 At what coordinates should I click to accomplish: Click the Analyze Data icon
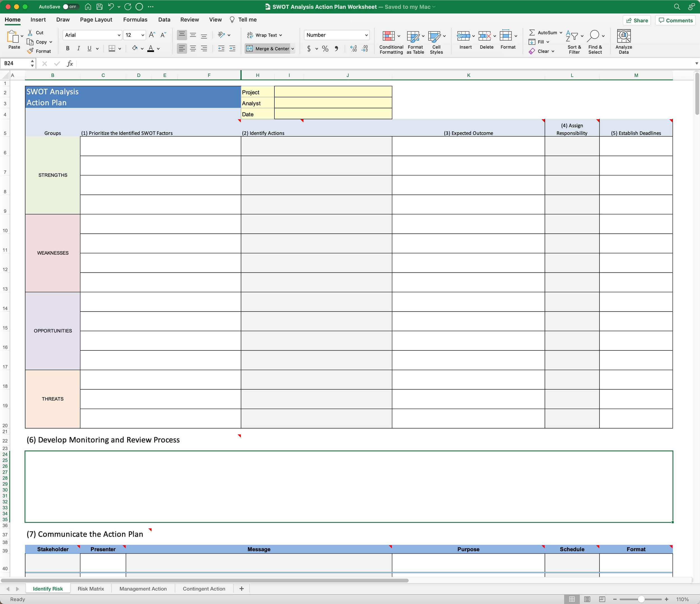tap(623, 36)
